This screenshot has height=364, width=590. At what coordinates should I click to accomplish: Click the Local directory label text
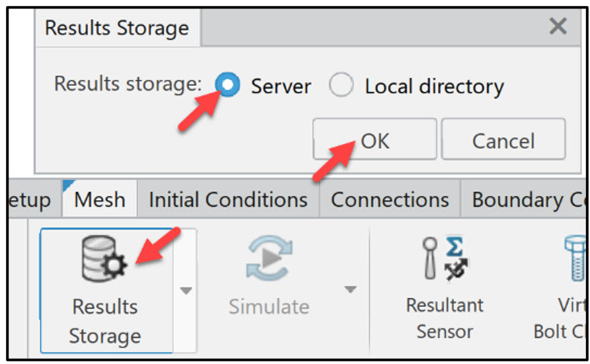(434, 87)
